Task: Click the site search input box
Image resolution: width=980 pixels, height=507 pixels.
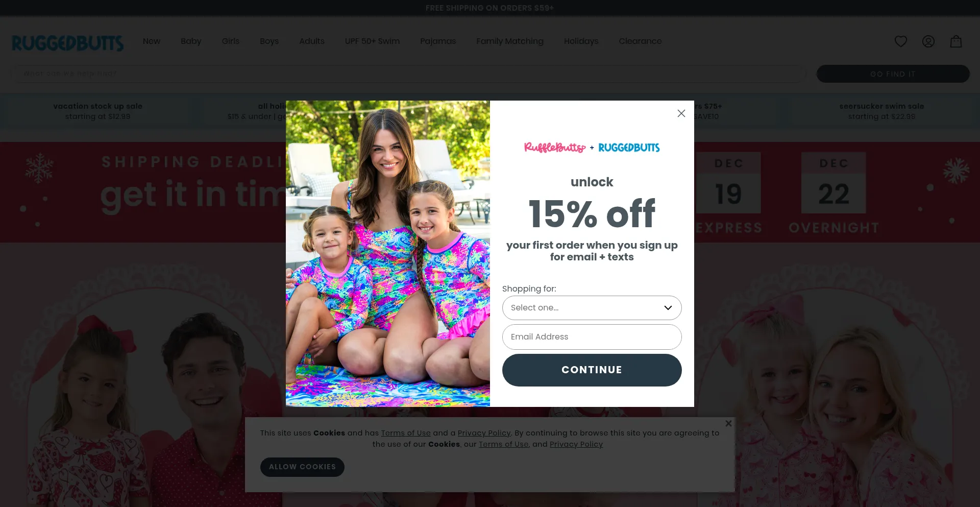Action: 408,74
